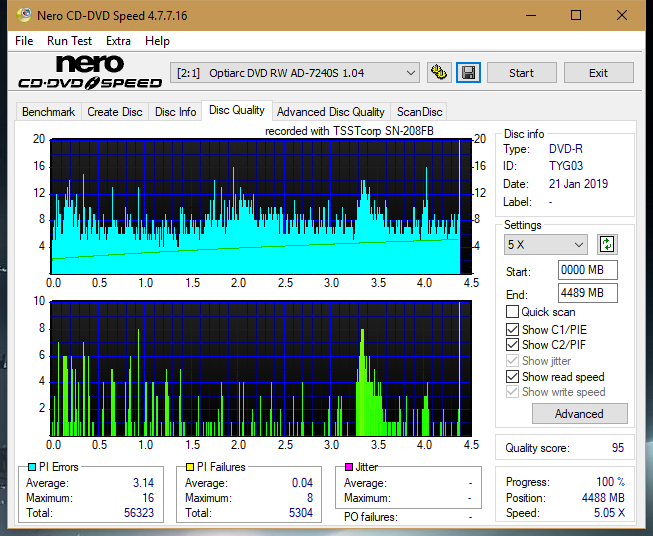This screenshot has width=653, height=536.
Task: Open the File menu
Action: pos(24,41)
